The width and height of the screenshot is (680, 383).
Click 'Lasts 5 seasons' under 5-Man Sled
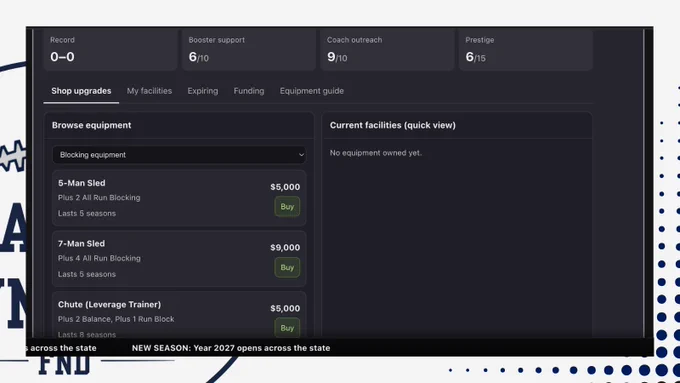pyautogui.click(x=87, y=213)
